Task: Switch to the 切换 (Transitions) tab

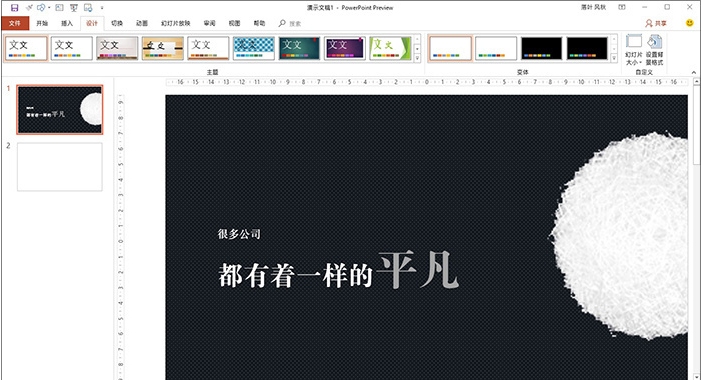Action: 117,23
